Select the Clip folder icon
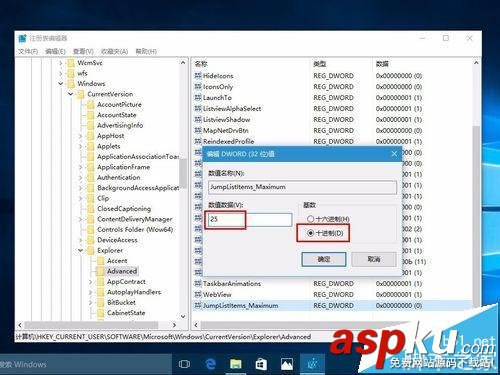500x375 pixels. click(x=90, y=198)
